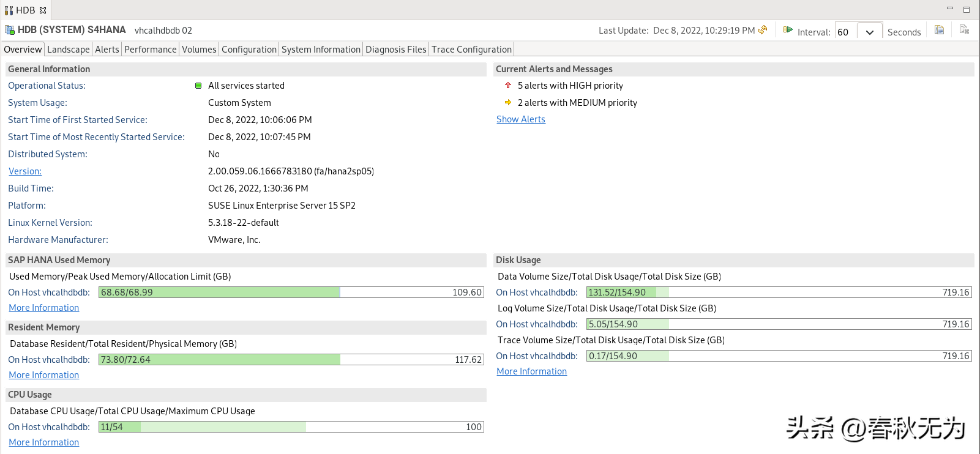Screen dimensions: 980x454
Task: Maximize the HDB editor panel
Action: [967, 10]
